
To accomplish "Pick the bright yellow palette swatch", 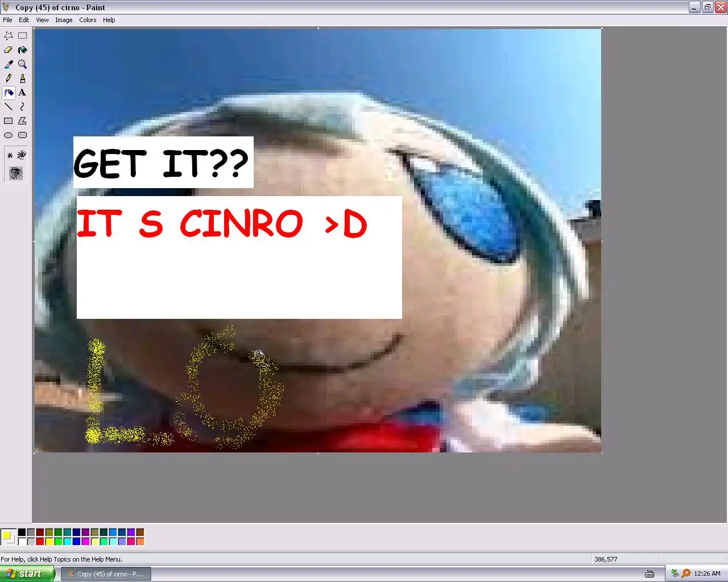I will click(49, 542).
